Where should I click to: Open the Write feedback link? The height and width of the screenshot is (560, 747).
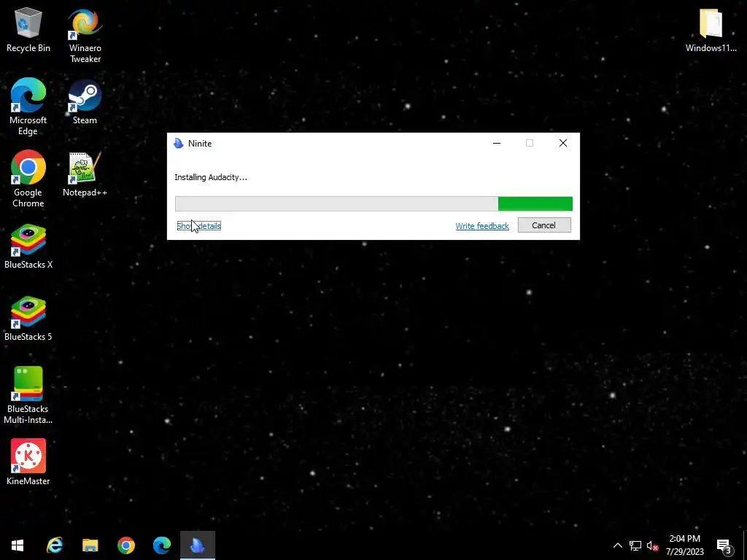(x=482, y=226)
